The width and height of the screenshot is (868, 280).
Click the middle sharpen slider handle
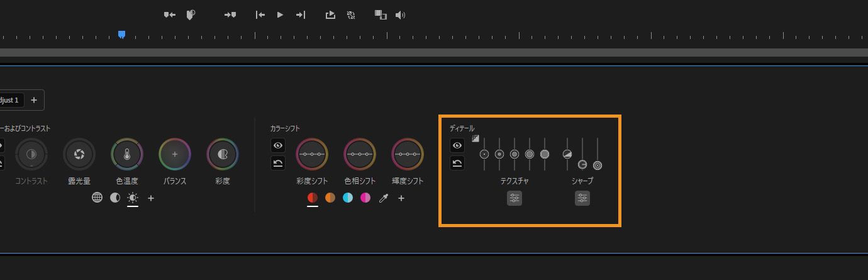click(x=582, y=165)
